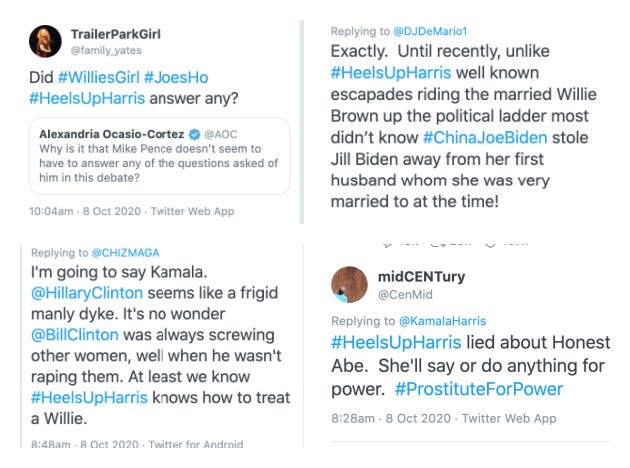Open the @HillaryClinton mention
Image resolution: width=630 pixels, height=468 pixels.
87,293
